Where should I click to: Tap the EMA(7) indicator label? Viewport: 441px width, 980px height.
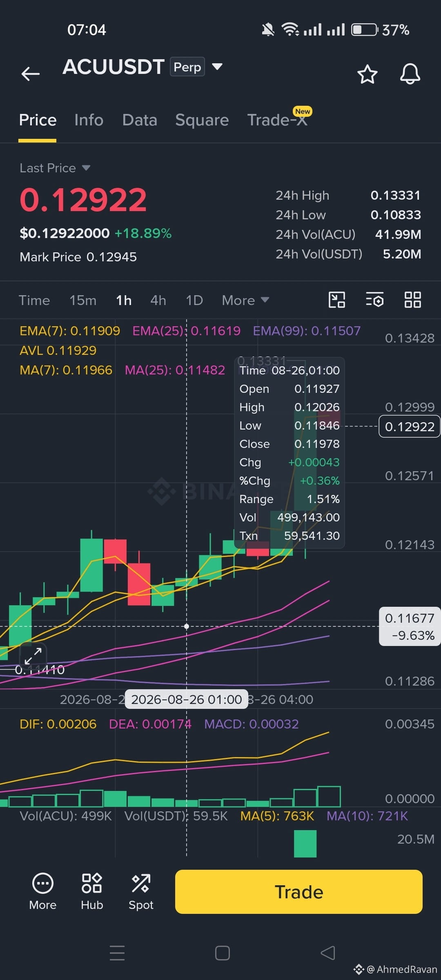click(70, 331)
